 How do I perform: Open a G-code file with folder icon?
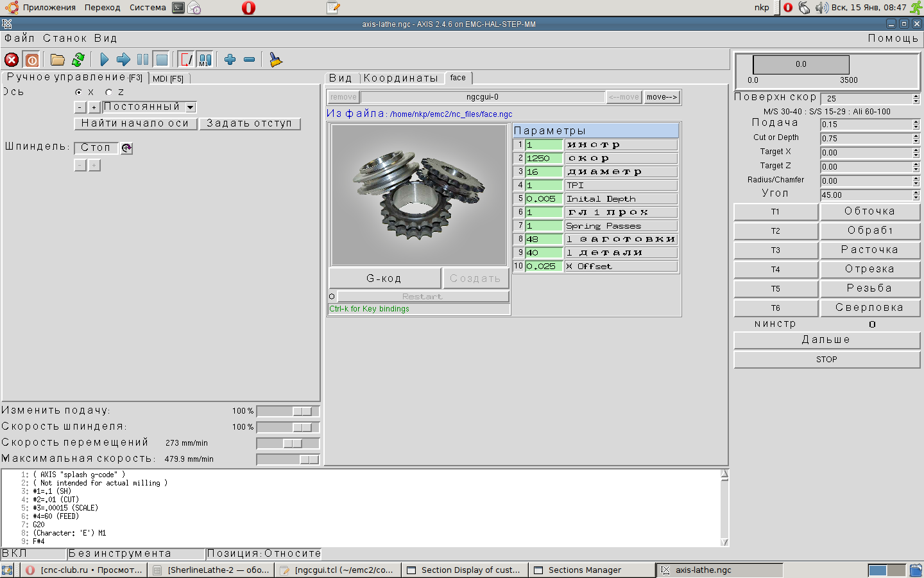[x=58, y=60]
